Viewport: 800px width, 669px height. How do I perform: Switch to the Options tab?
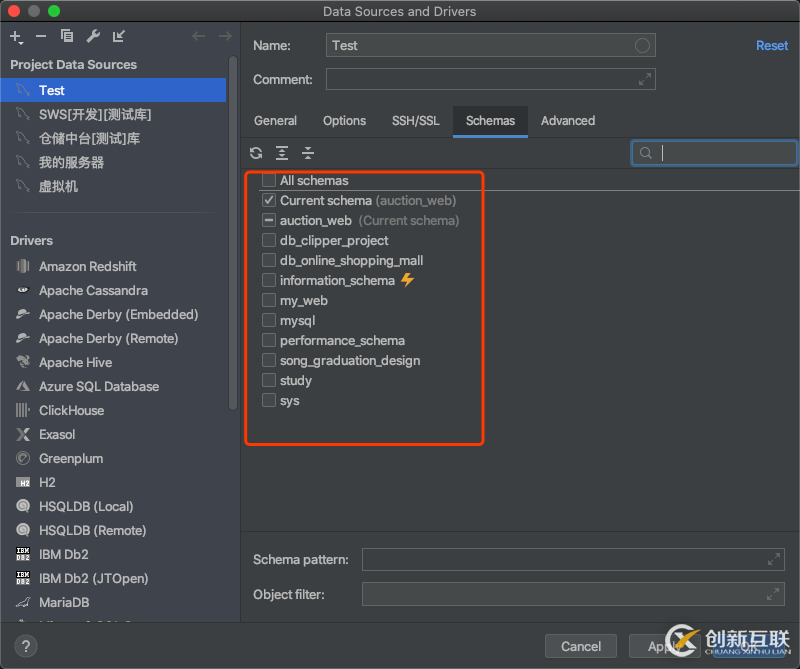click(x=344, y=121)
